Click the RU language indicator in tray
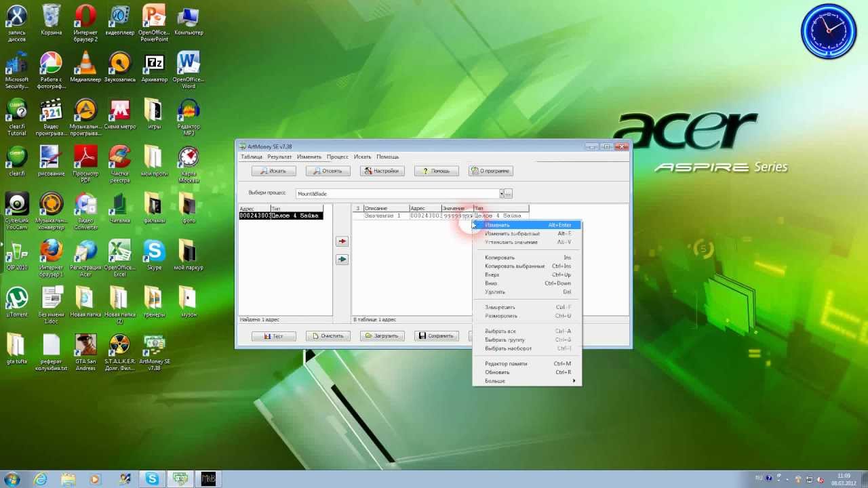The height and width of the screenshot is (488, 868). (x=759, y=478)
